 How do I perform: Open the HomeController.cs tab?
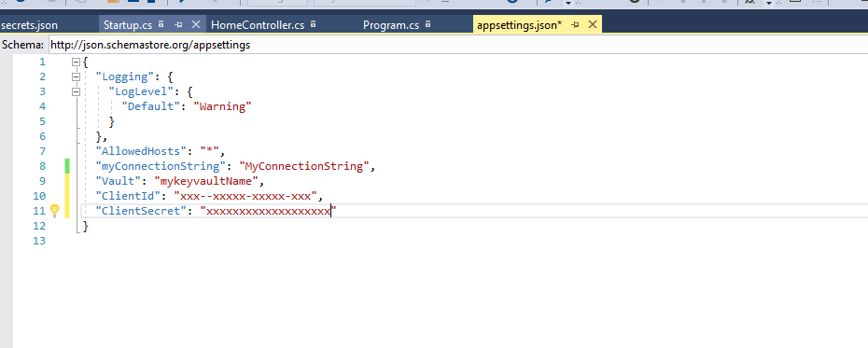click(258, 25)
